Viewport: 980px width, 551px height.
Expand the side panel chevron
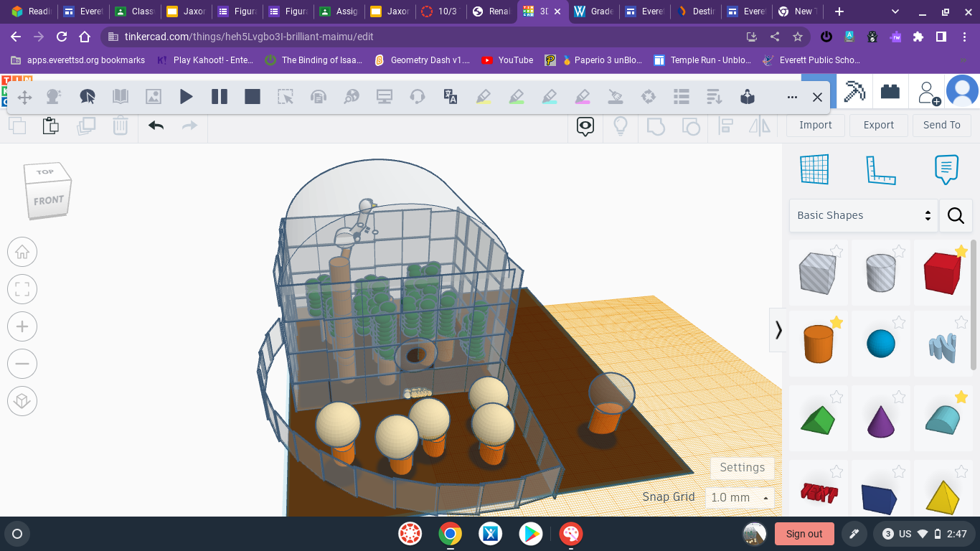click(x=778, y=330)
